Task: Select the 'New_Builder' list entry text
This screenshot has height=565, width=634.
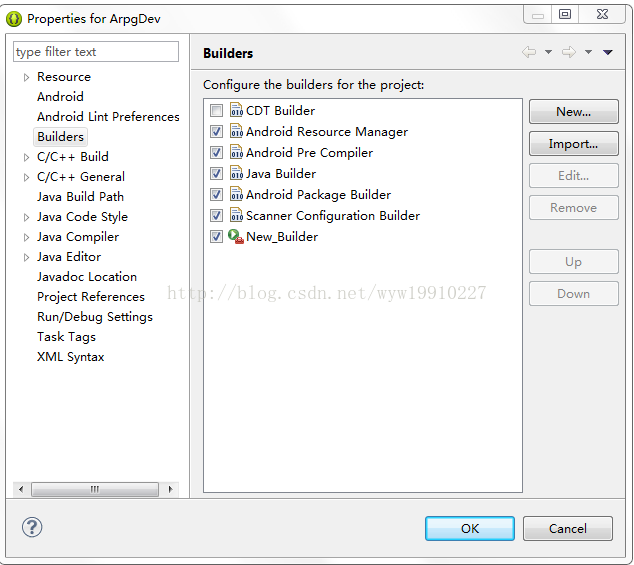Action: (x=282, y=237)
